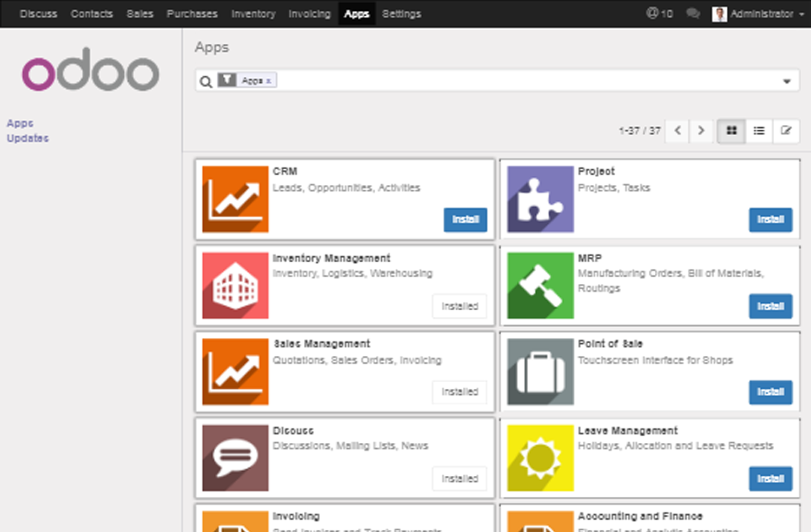The width and height of the screenshot is (811, 532).
Task: Switch to list view
Action: (x=759, y=131)
